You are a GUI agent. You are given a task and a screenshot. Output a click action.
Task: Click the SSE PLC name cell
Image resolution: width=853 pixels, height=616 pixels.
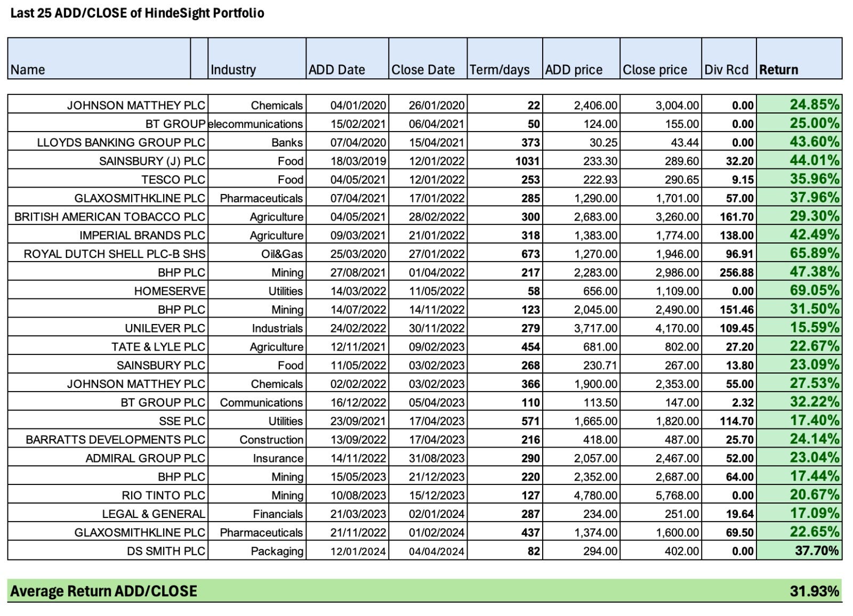pos(108,421)
